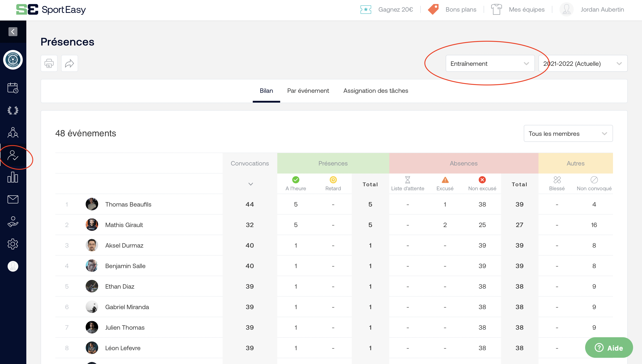Click the orange Excusé warning icon
The image size is (642, 364).
(445, 180)
